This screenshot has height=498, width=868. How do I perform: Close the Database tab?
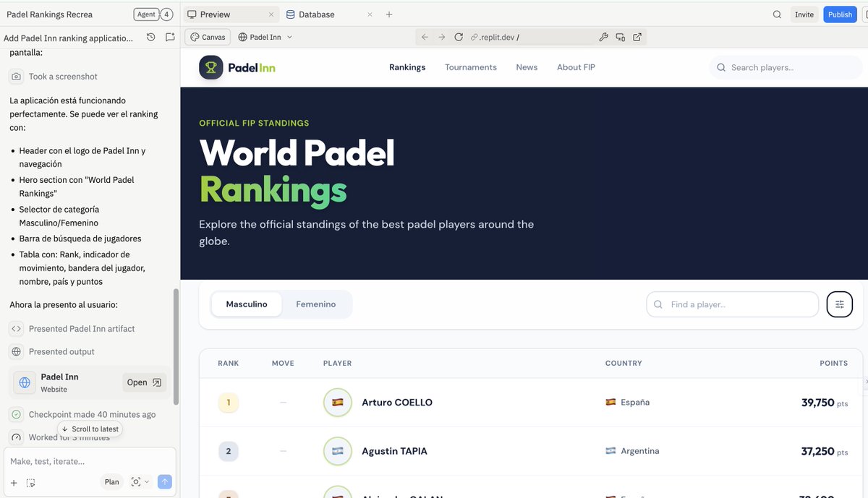369,14
